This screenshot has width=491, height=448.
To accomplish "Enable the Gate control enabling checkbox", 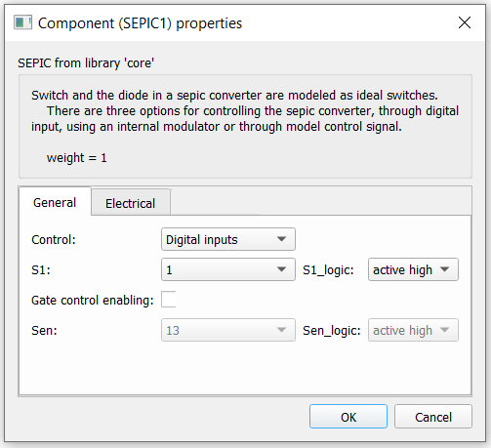I will pos(169,300).
